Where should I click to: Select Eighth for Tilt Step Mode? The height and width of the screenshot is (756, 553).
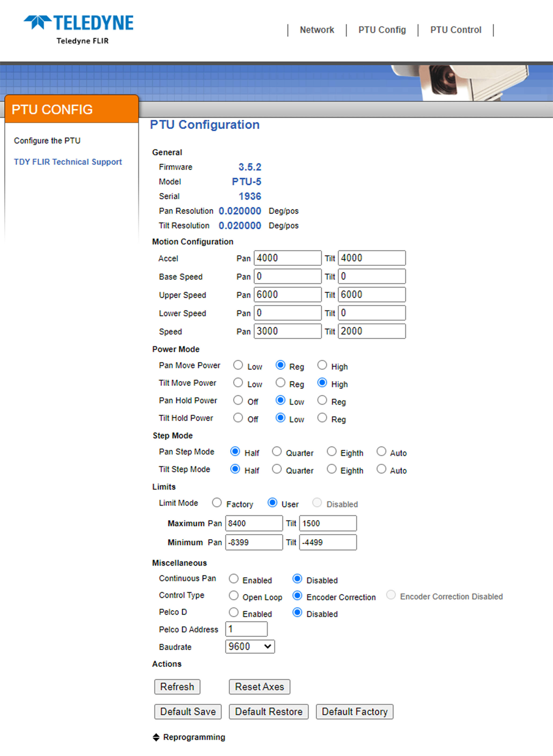point(331,469)
